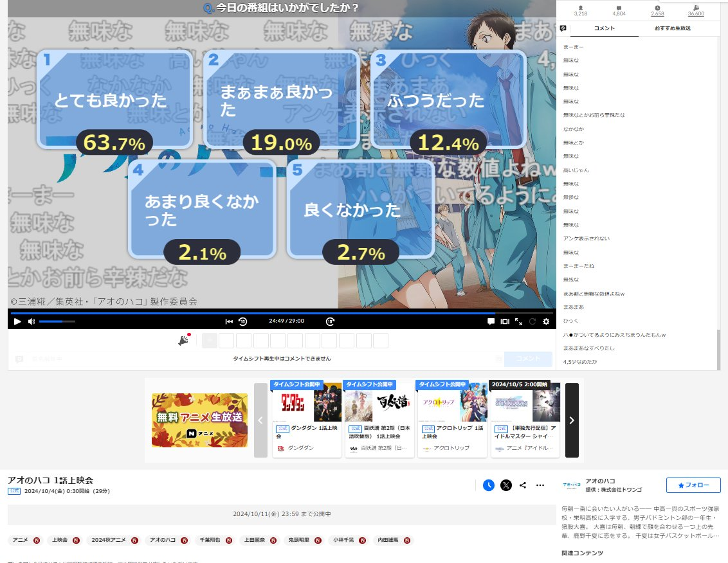The width and height of the screenshot is (728, 563).
Task: Switch to the おすすめ生放送 tab
Action: click(672, 28)
